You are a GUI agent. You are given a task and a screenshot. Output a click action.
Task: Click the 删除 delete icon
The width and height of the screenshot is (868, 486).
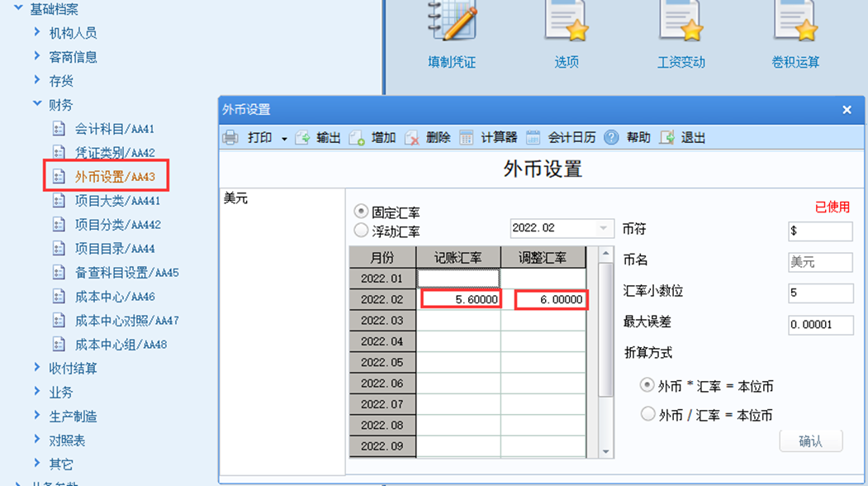point(411,137)
